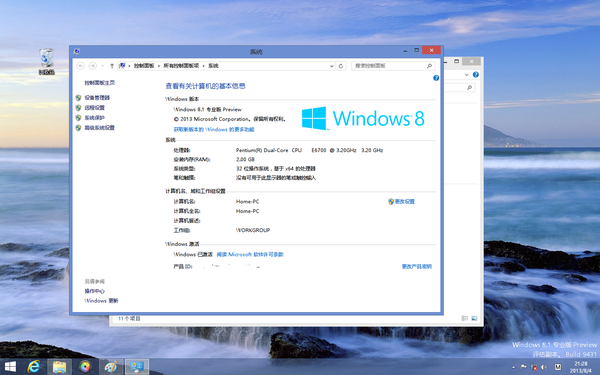Open 系统保护 from the sidebar

click(95, 117)
